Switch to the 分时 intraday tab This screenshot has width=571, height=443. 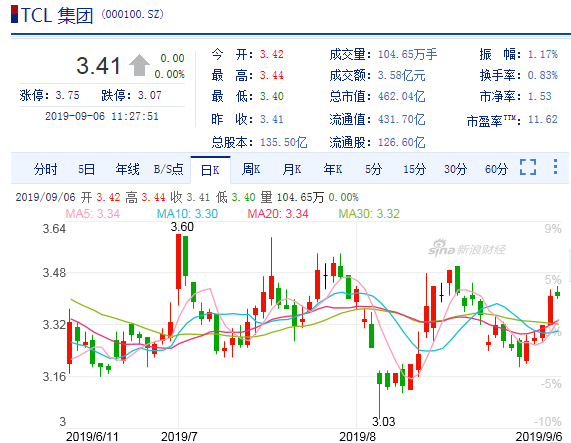46,169
